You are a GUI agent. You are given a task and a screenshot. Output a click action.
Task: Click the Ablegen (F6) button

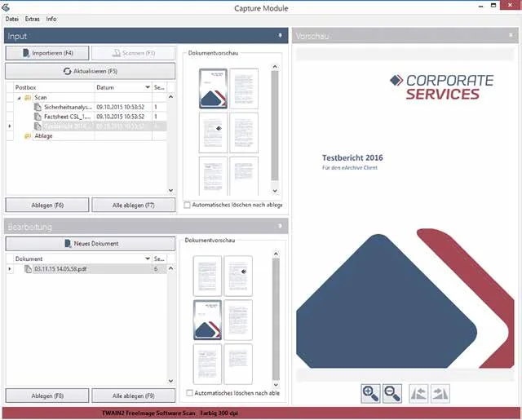pos(47,205)
